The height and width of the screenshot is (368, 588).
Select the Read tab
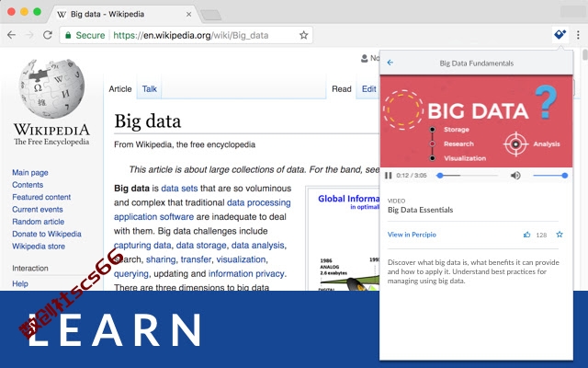(x=341, y=89)
